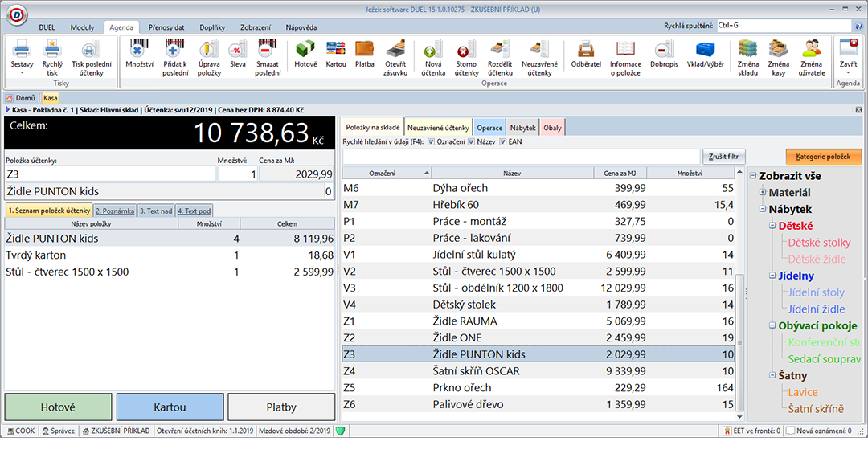868x466 pixels.
Task: Open the Moduly menu
Action: pos(82,27)
